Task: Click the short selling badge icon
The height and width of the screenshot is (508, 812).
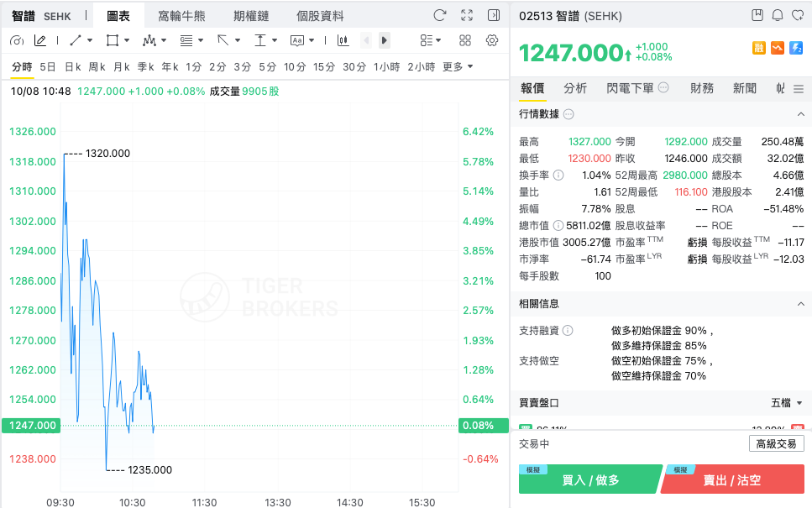Action: [x=778, y=48]
